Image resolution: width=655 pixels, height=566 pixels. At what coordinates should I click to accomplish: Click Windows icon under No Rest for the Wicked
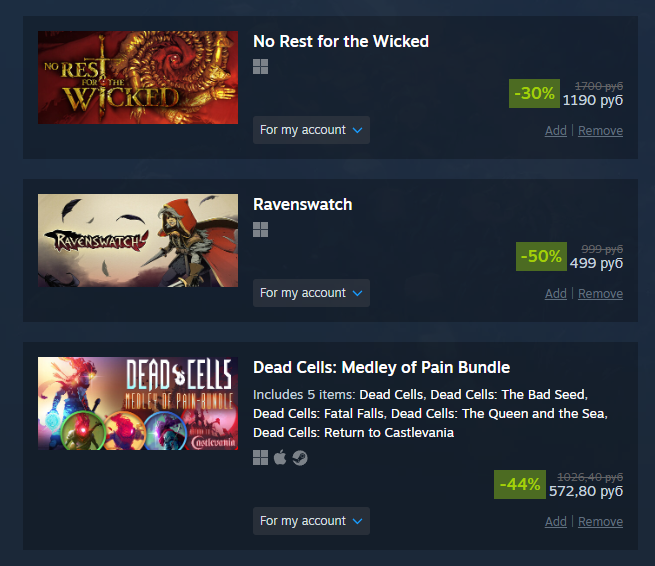[x=260, y=66]
